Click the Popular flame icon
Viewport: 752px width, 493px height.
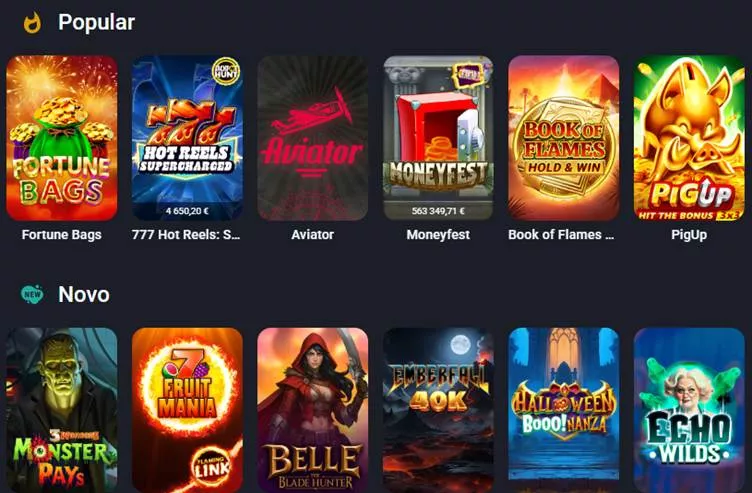coord(32,23)
